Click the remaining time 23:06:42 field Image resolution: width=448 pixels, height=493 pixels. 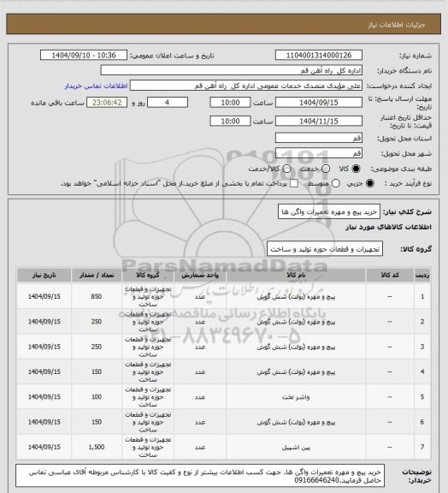107,103
